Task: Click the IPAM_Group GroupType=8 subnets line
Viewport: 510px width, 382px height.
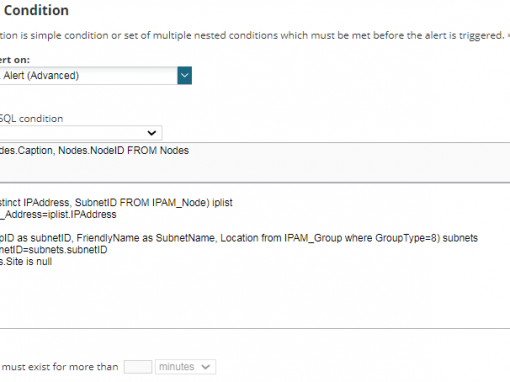Action: pos(239,238)
